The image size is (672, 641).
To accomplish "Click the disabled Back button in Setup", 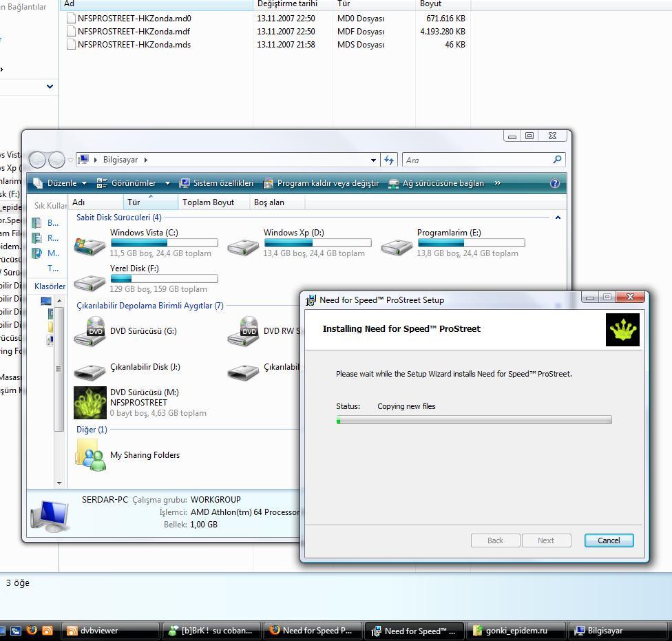I will pos(495,540).
